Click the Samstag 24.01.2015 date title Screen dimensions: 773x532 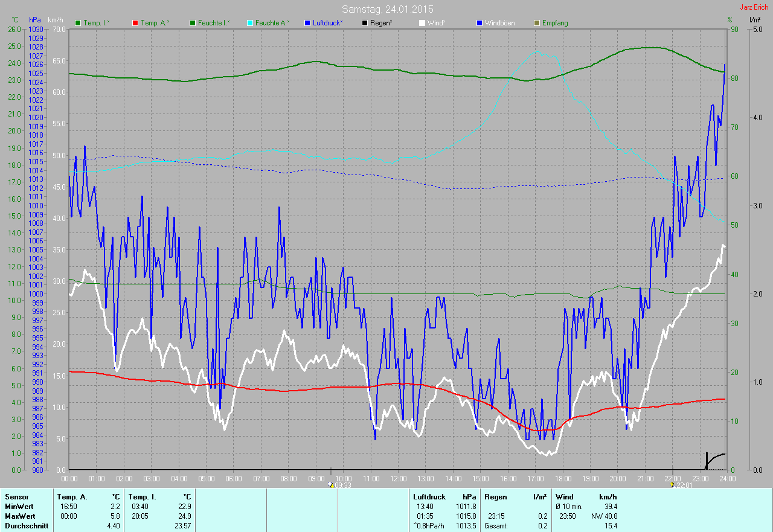[x=388, y=9]
